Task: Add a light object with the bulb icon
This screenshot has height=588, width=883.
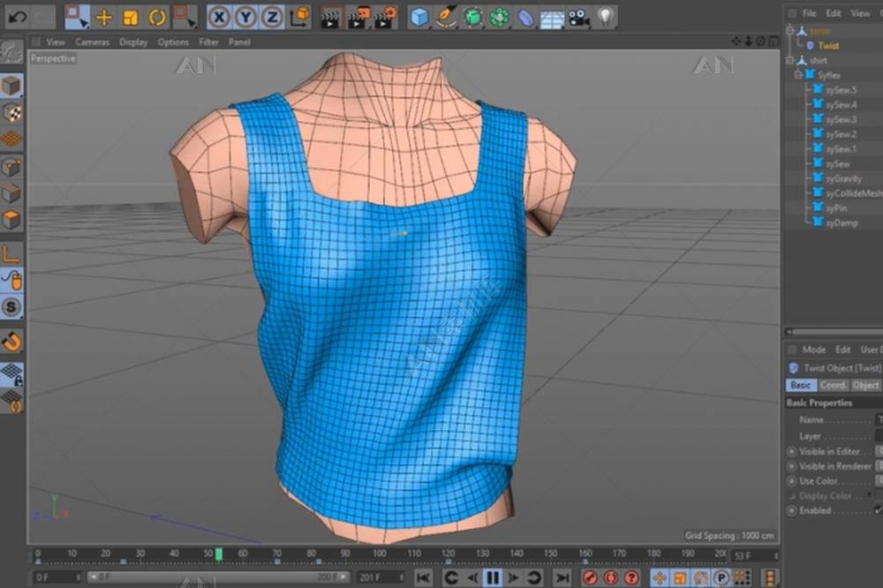Action: 605,17
